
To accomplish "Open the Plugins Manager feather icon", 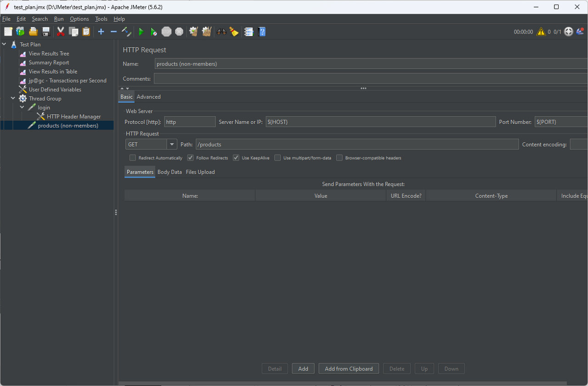I will tap(580, 32).
